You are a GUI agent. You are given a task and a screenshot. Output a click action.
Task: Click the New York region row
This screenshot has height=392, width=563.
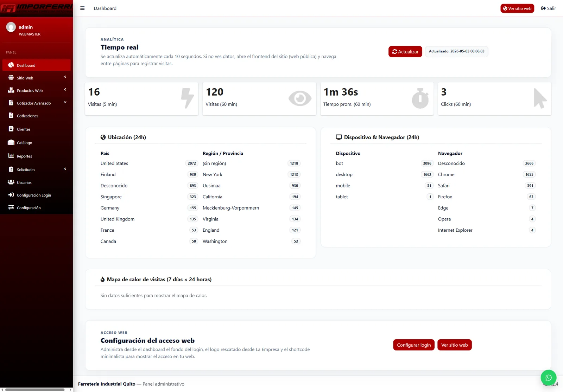pos(252,175)
